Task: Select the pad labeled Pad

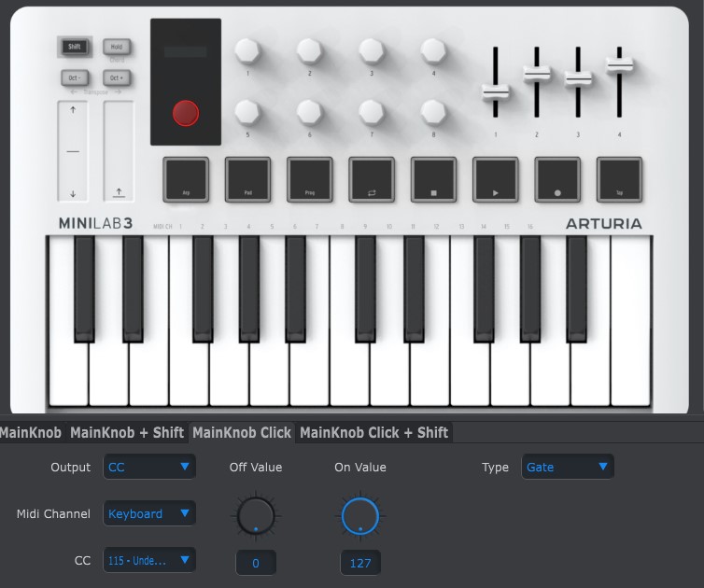Action: coord(247,179)
